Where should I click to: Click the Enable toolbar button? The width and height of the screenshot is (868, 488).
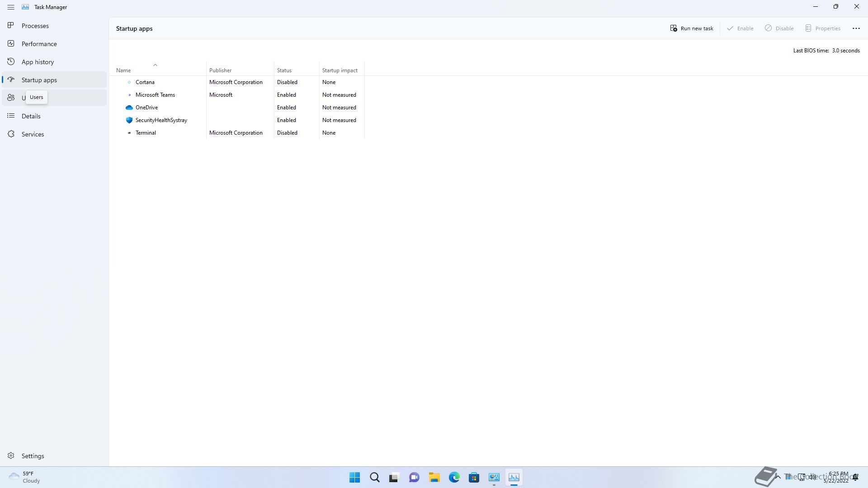[x=740, y=28]
